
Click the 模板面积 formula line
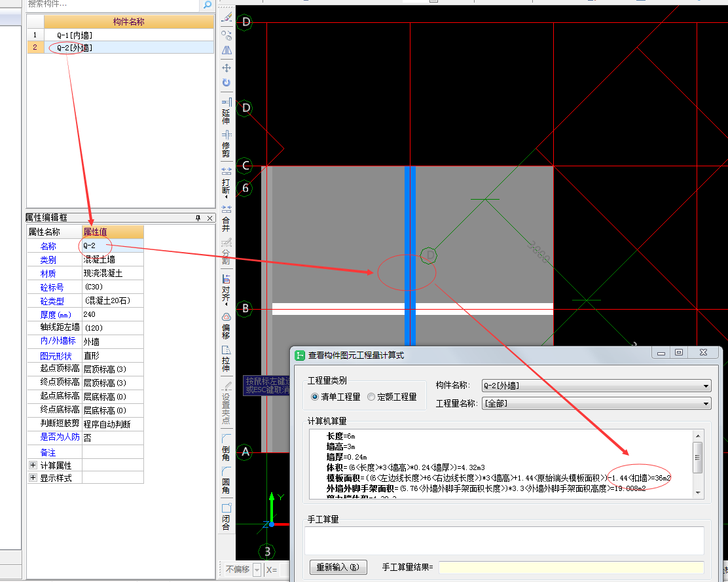tap(499, 477)
